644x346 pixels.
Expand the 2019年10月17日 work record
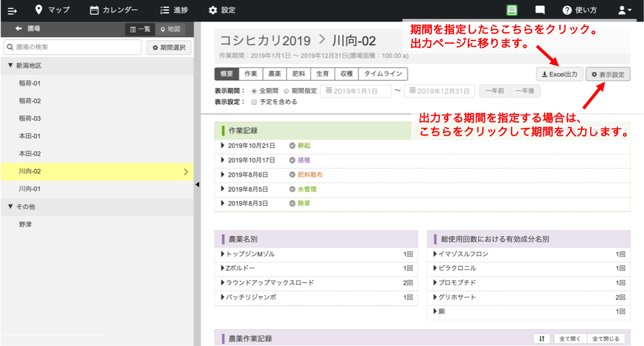223,160
